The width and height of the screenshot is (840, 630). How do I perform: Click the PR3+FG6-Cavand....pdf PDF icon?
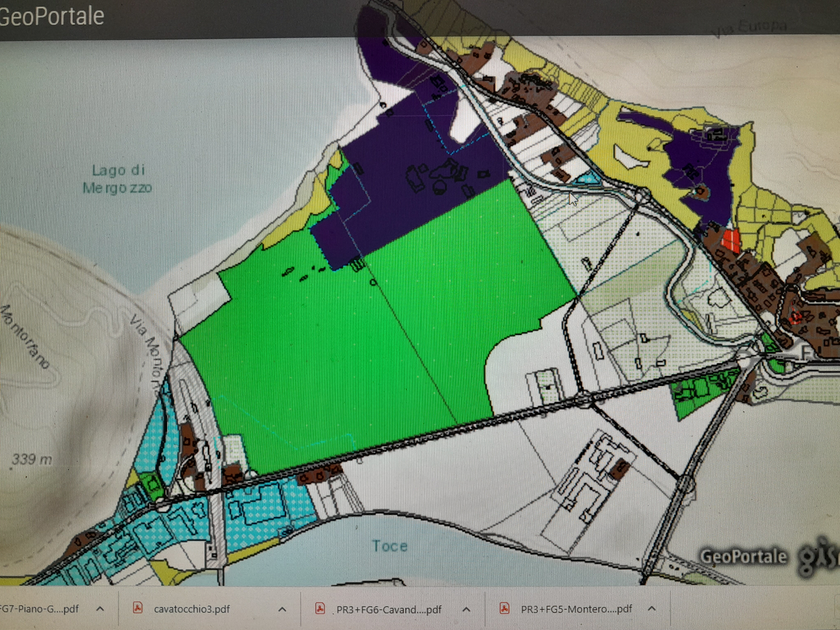320,608
